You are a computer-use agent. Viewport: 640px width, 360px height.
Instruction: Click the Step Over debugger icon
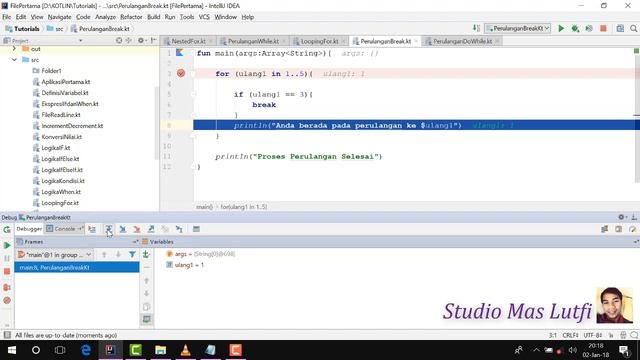pyautogui.click(x=109, y=229)
